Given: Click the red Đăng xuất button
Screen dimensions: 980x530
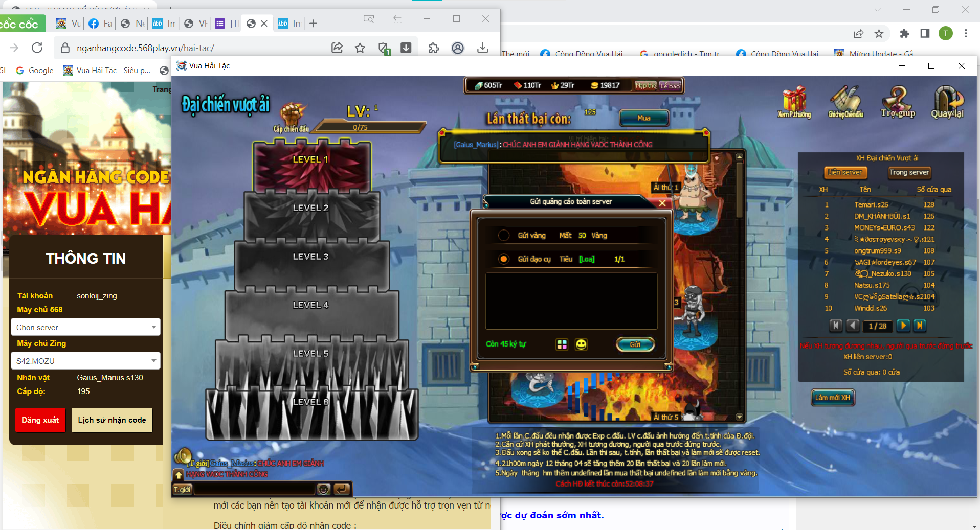Looking at the screenshot, I should point(40,420).
